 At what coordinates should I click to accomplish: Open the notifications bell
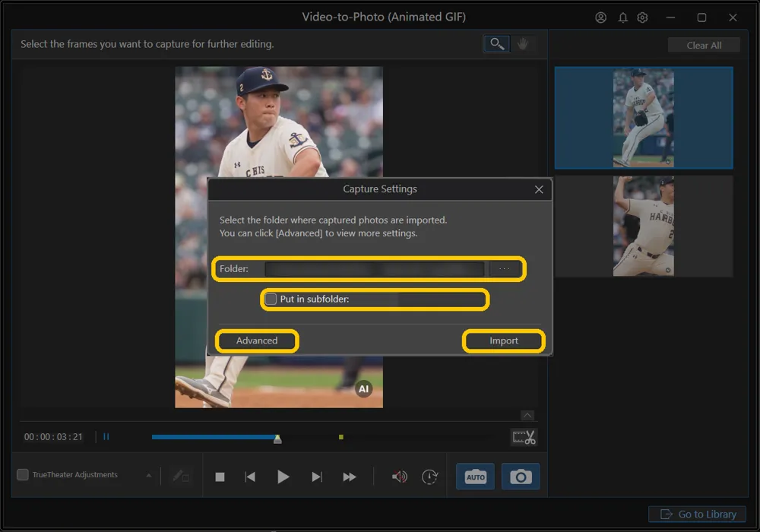[623, 17]
